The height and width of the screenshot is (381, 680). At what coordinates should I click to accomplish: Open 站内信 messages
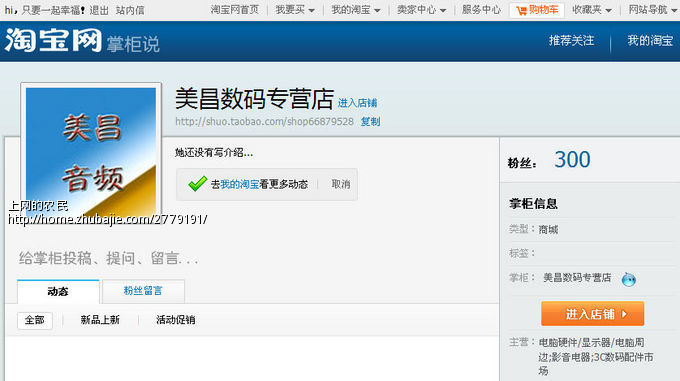click(130, 10)
